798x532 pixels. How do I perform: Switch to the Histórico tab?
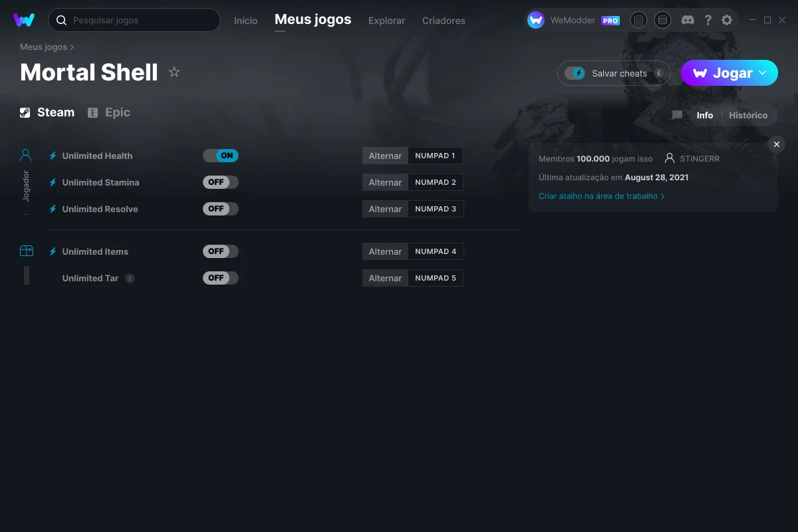748,115
